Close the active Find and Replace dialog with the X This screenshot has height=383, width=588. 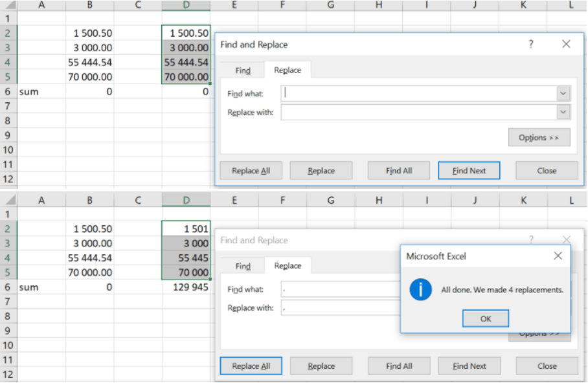click(566, 45)
